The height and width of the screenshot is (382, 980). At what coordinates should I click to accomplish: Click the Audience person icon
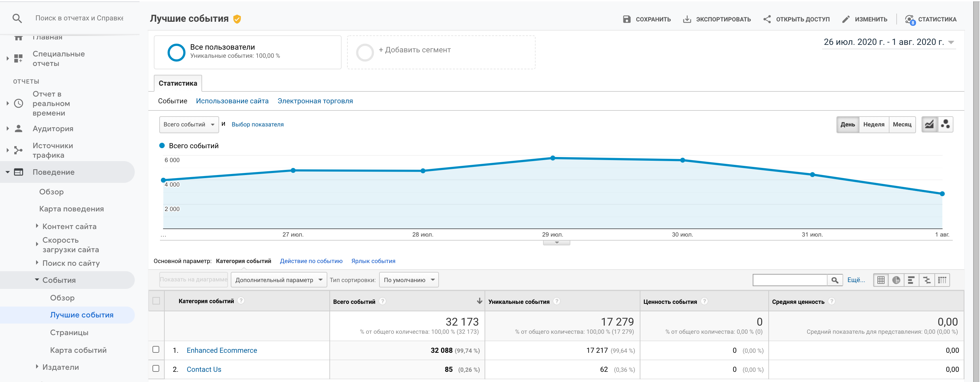click(x=18, y=128)
